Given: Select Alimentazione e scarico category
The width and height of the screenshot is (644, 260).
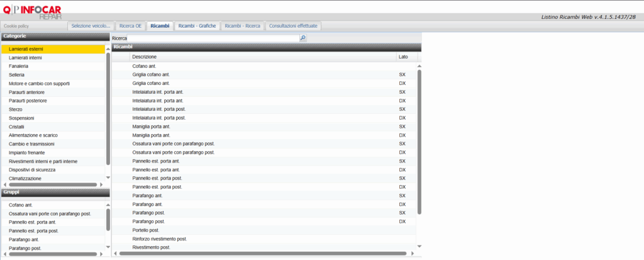Looking at the screenshot, I should click(x=53, y=135).
